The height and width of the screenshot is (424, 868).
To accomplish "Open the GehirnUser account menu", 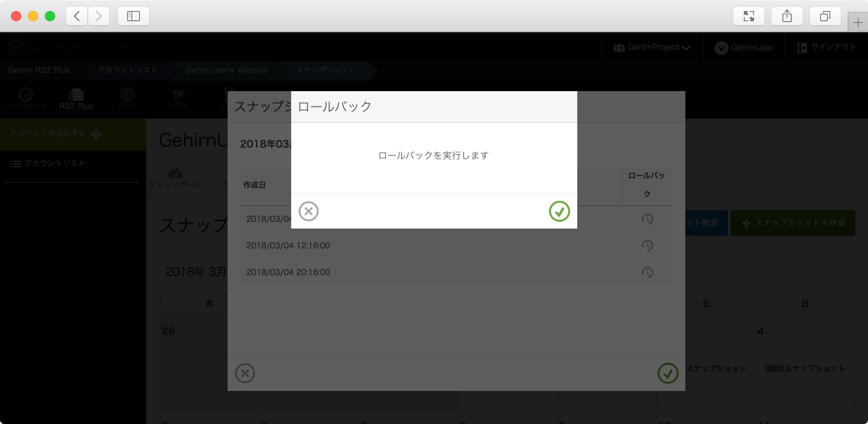I will click(744, 47).
